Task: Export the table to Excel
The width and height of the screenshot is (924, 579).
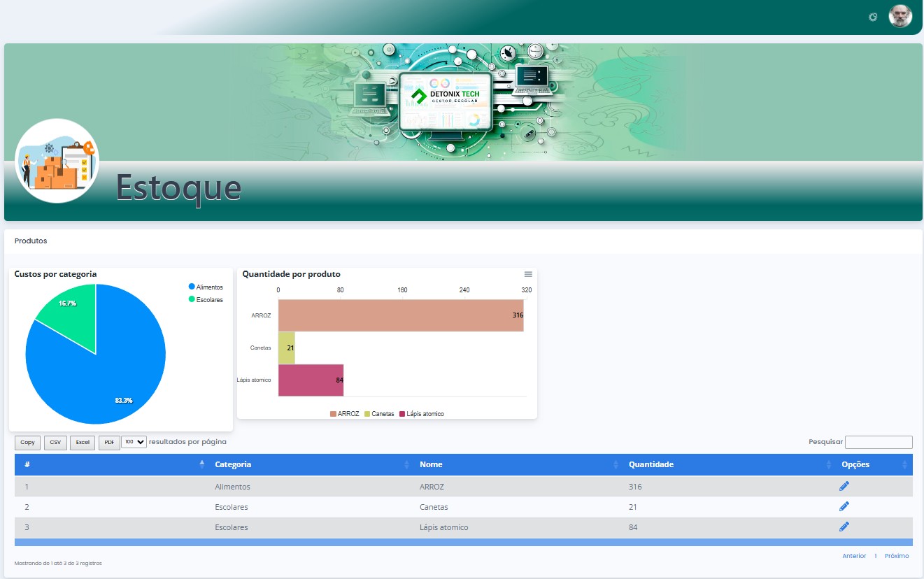Action: [83, 443]
